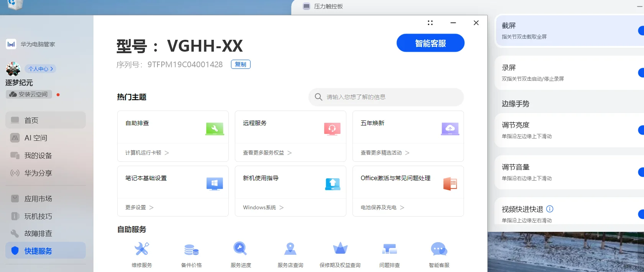Click 安装云空间 button
The height and width of the screenshot is (272, 644).
pos(29,94)
